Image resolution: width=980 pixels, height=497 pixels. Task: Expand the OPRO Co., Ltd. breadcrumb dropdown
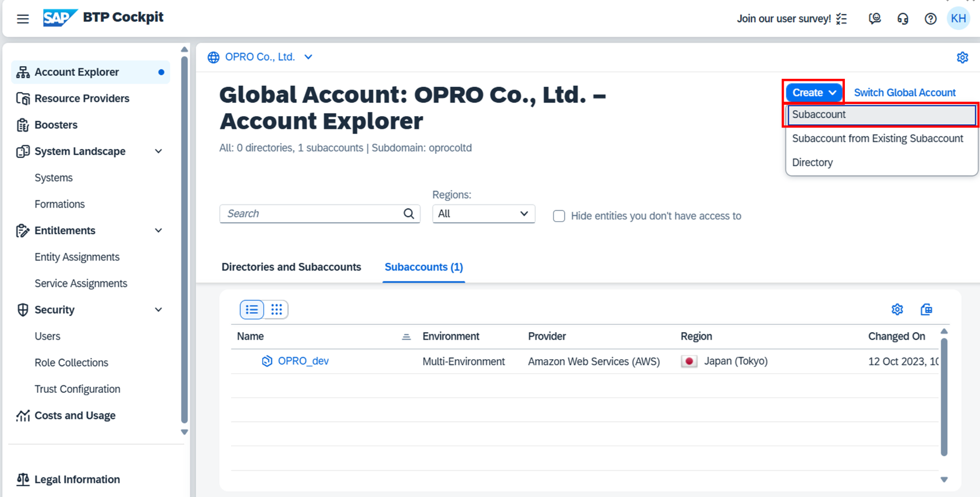(x=308, y=57)
